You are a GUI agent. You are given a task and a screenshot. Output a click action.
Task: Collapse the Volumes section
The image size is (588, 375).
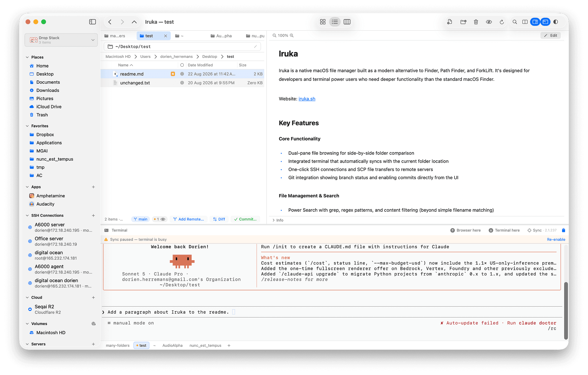pyautogui.click(x=27, y=324)
